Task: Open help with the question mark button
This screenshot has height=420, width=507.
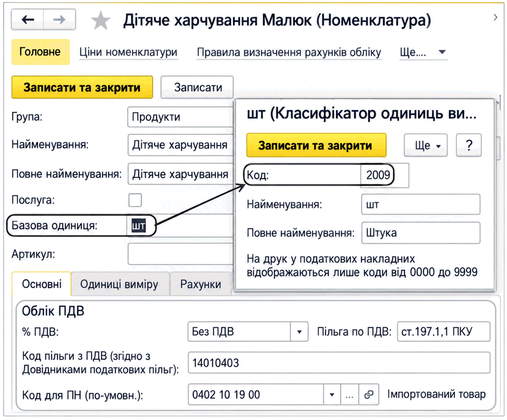Action: tap(469, 145)
